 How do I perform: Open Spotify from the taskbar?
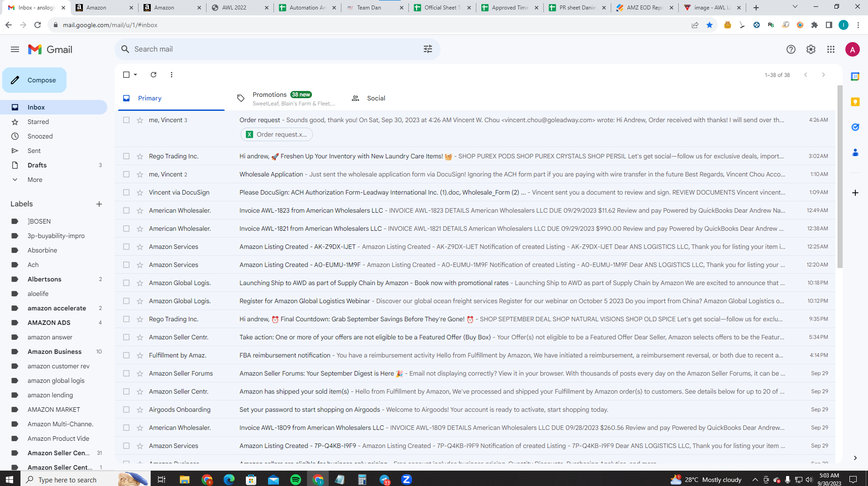click(296, 480)
